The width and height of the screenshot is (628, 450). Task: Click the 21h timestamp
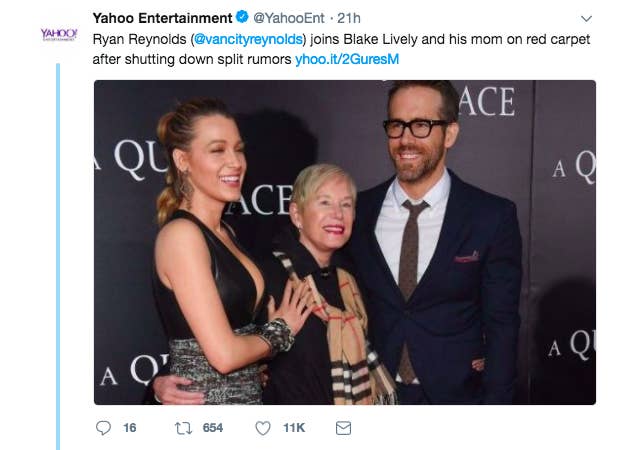[349, 18]
